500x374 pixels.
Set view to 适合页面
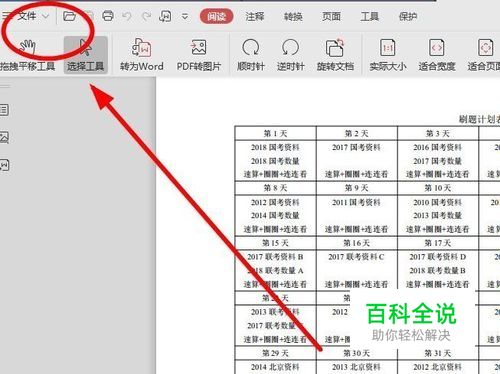[484, 55]
